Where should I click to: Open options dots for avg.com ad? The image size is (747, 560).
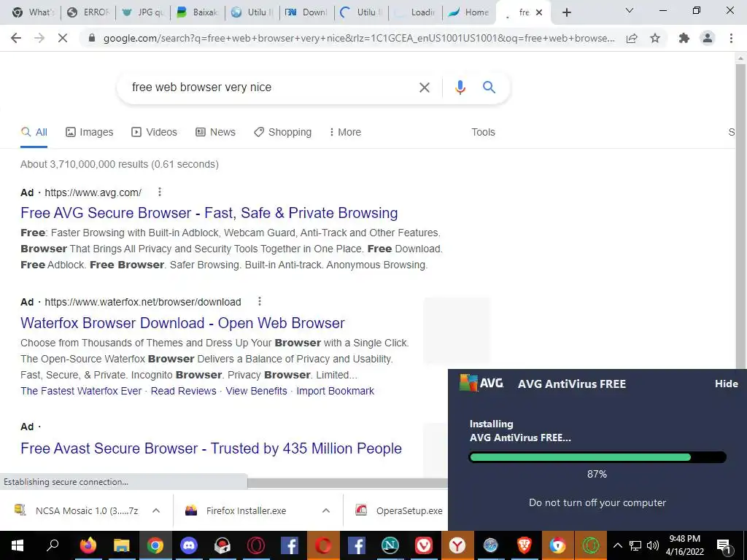coord(160,192)
